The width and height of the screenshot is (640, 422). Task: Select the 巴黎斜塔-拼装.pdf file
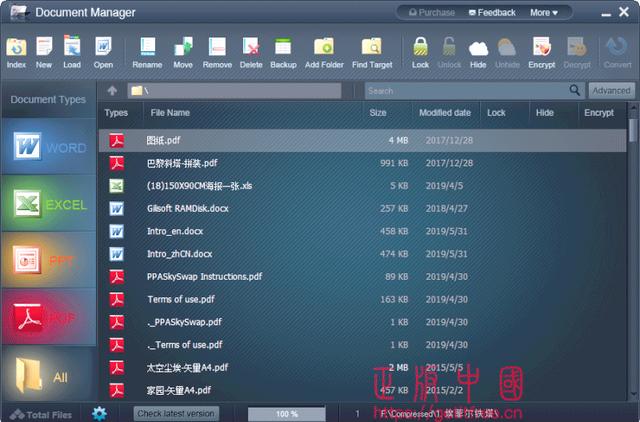point(362,163)
